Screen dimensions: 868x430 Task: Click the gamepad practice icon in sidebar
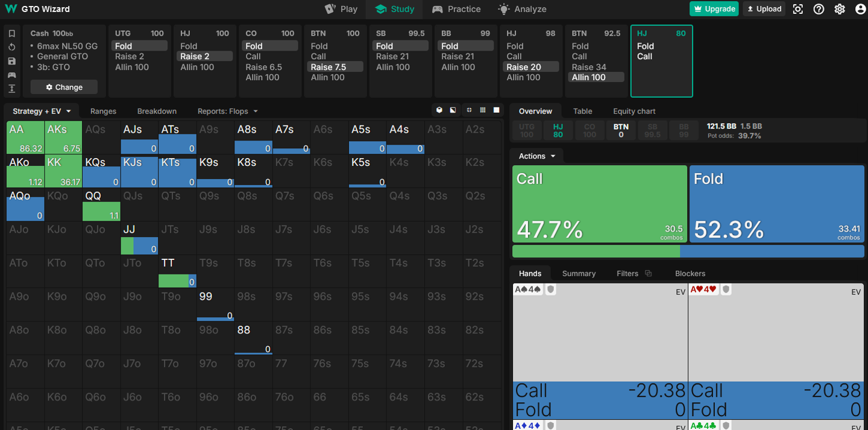point(12,75)
